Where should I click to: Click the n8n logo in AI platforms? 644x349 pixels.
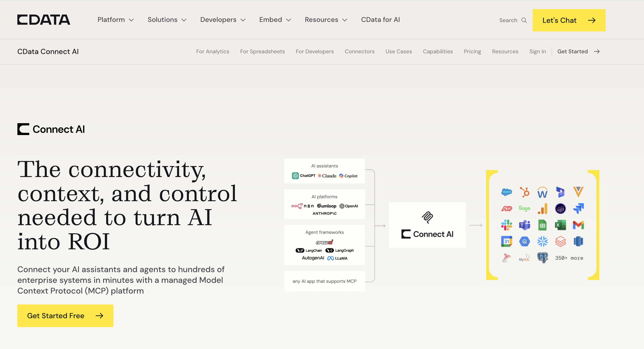[x=302, y=206]
